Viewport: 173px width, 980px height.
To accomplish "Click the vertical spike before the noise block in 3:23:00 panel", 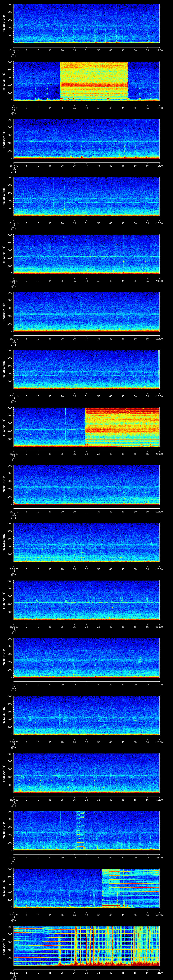I will (x=65, y=424).
